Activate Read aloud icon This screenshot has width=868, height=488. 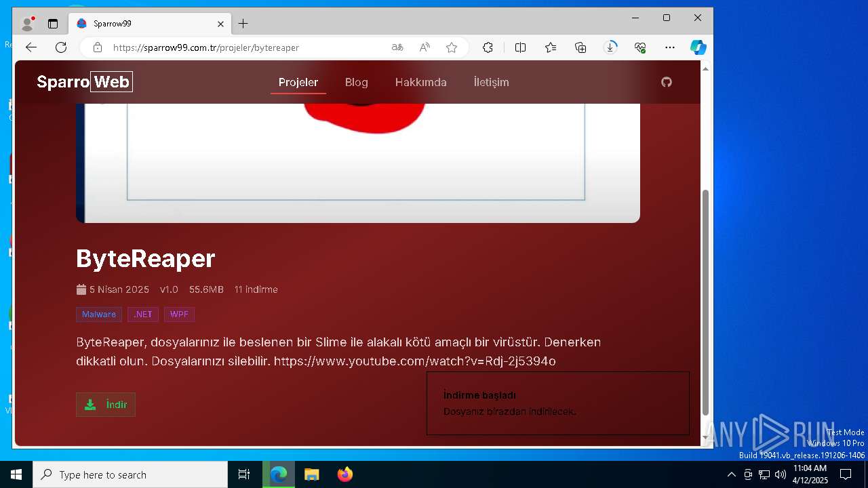[x=425, y=47]
